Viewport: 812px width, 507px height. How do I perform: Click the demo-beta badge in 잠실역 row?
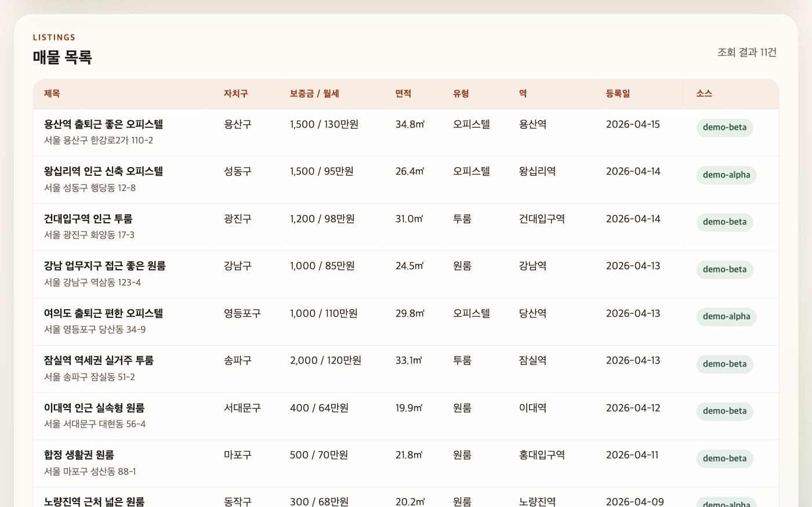coord(724,364)
